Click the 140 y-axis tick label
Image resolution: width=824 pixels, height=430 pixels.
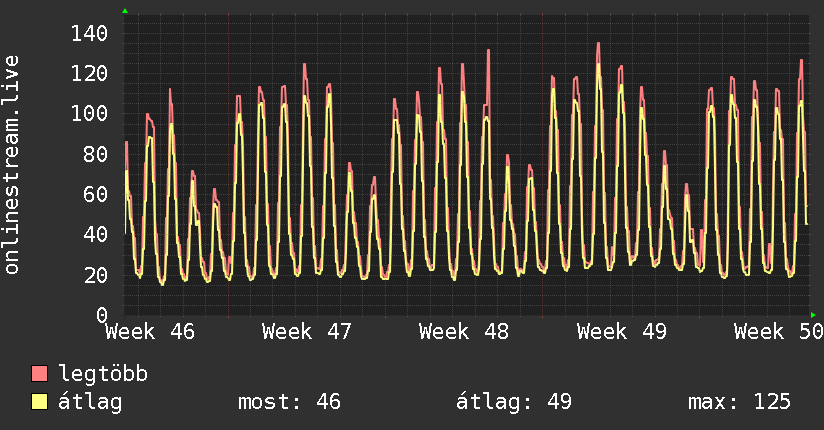(89, 34)
